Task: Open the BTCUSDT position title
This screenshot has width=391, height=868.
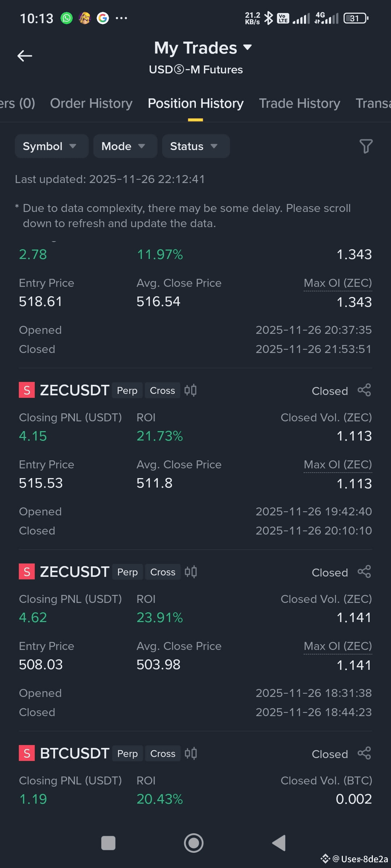Action: pyautogui.click(x=75, y=753)
